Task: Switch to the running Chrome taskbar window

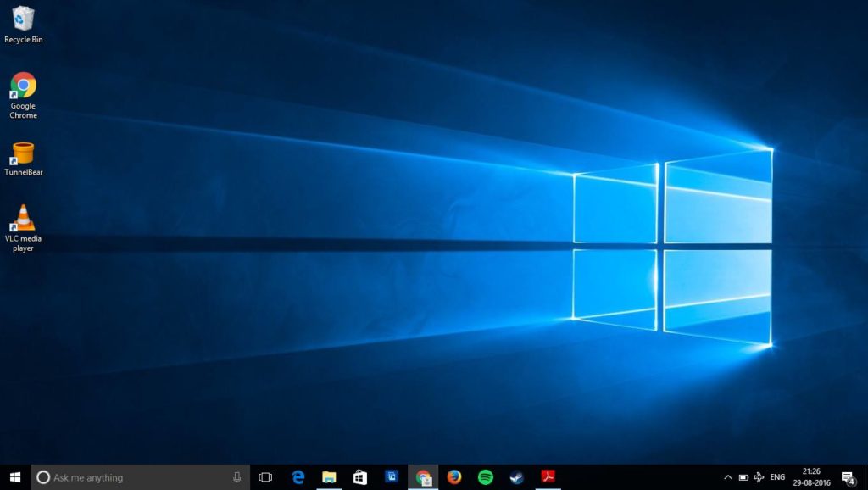Action: [423, 477]
